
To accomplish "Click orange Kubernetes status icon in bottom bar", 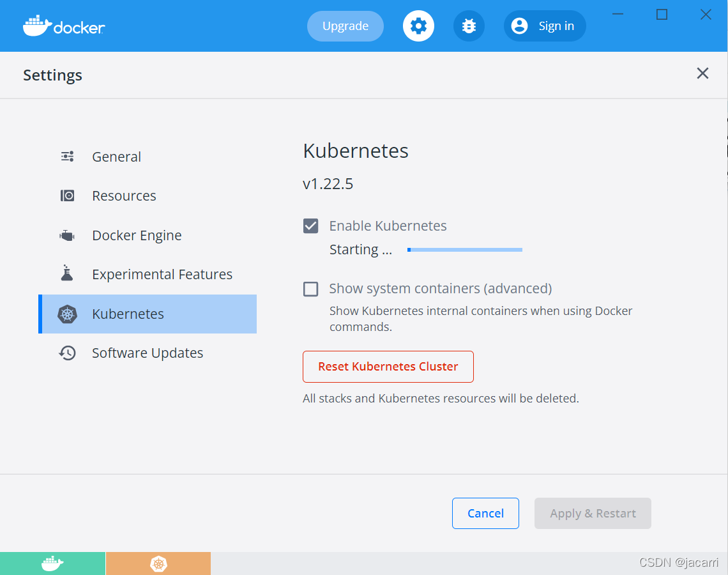I will (x=158, y=563).
